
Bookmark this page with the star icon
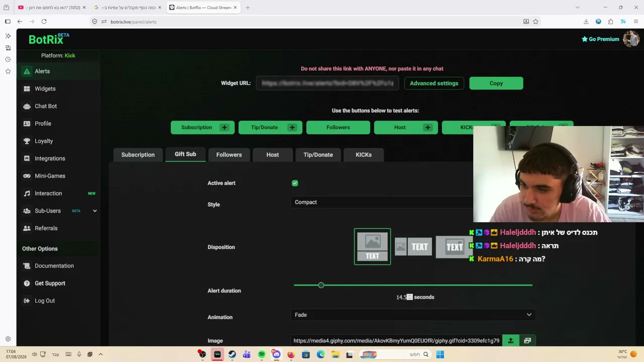(536, 22)
